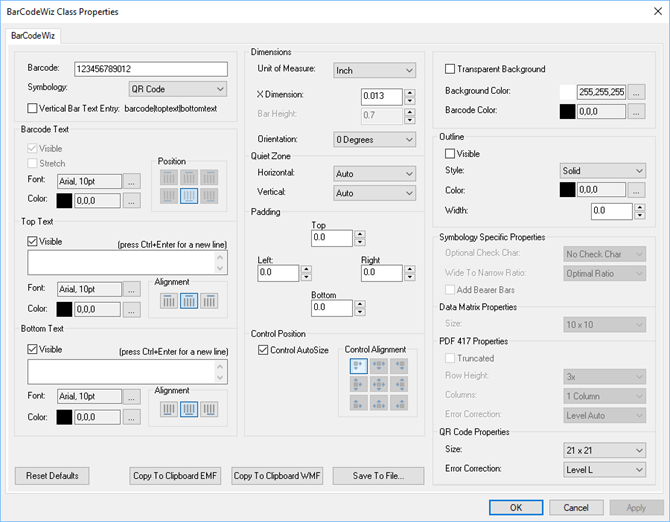Click Copy To Clipboard EMF

[175, 476]
